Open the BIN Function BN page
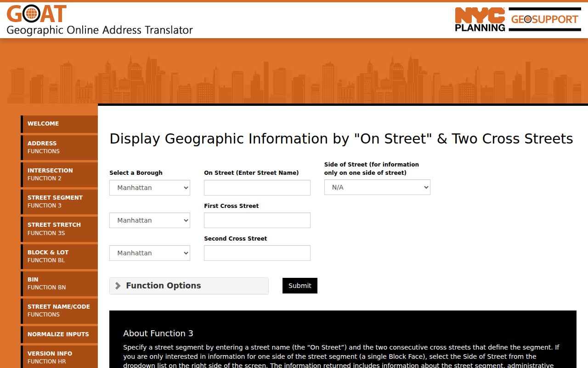The image size is (588, 368). click(x=59, y=283)
